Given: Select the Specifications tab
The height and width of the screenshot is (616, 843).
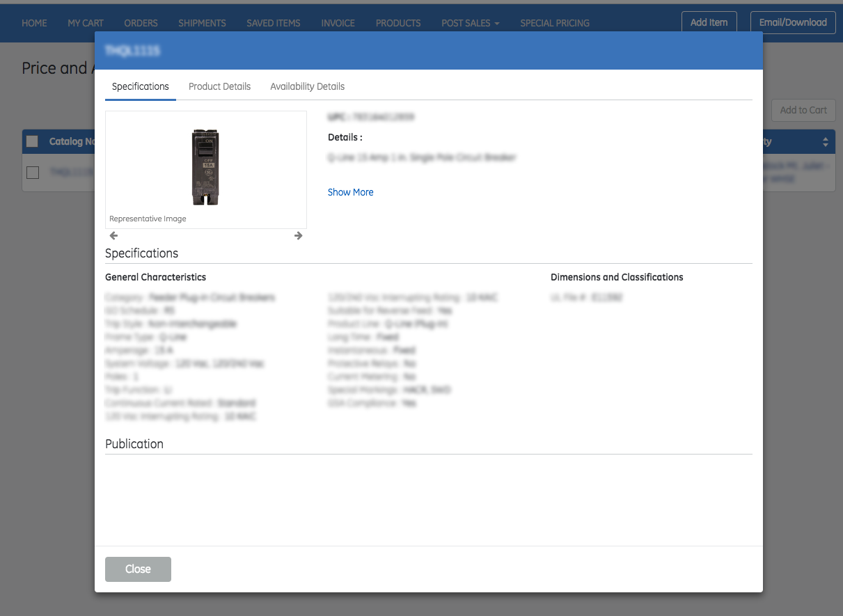Looking at the screenshot, I should click(x=141, y=86).
